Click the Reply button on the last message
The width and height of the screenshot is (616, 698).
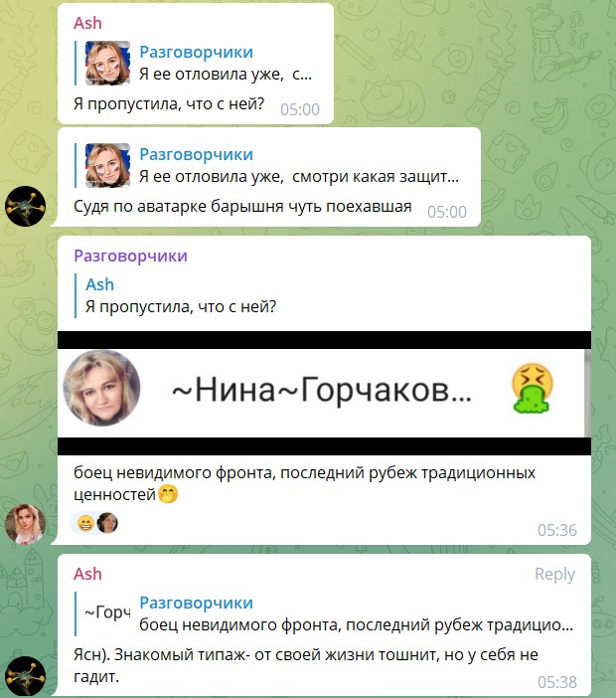pos(554,574)
